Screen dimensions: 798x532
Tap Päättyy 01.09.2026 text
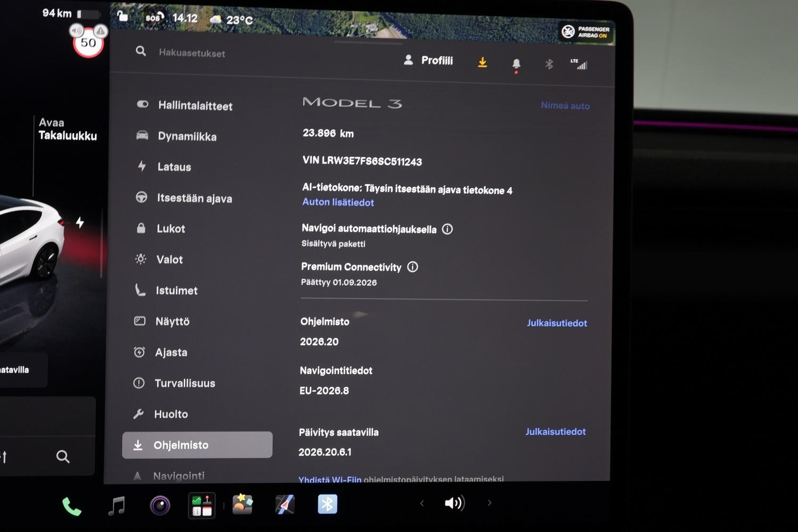pyautogui.click(x=338, y=282)
